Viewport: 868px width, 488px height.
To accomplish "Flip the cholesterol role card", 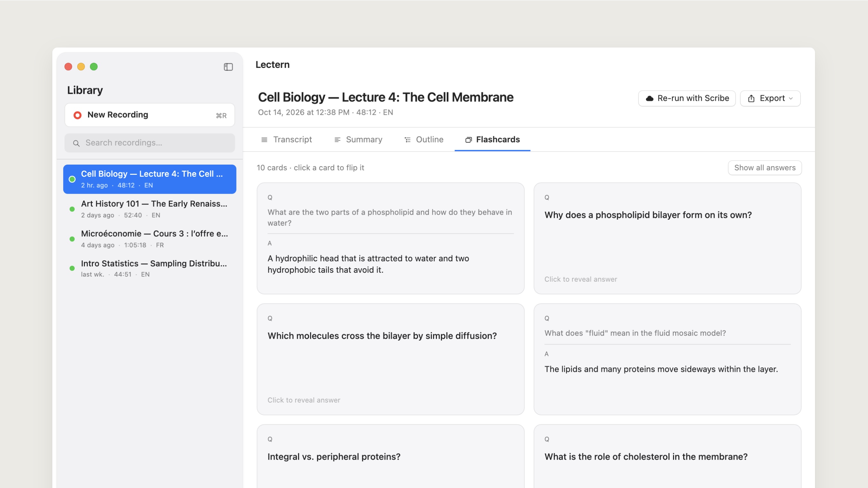I will pyautogui.click(x=667, y=456).
